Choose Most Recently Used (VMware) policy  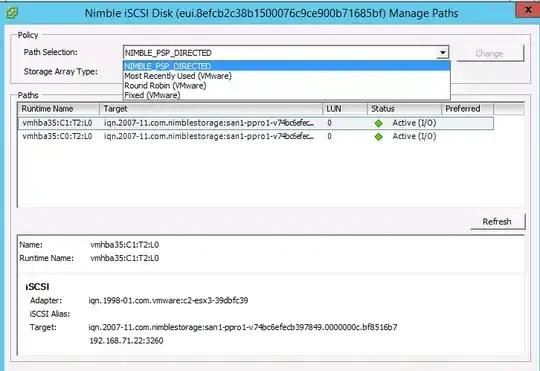click(287, 76)
